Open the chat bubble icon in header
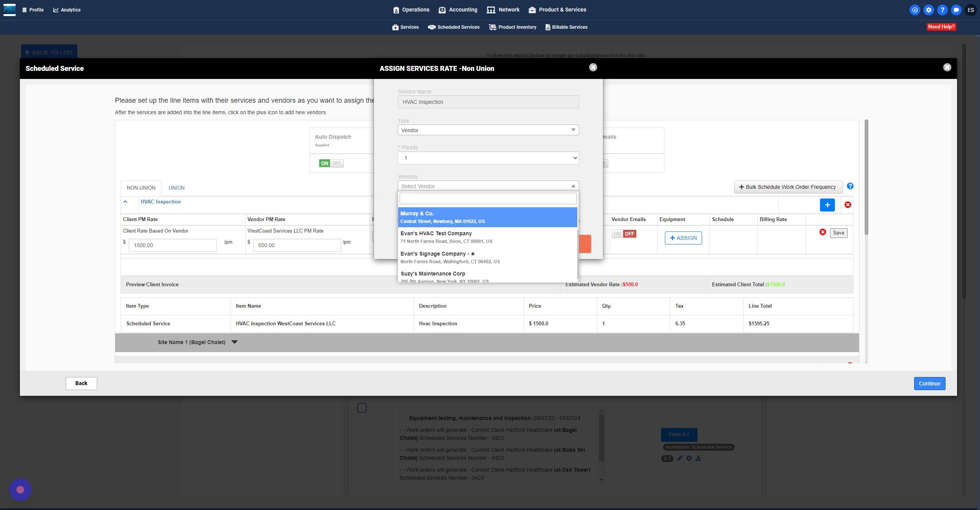The image size is (980, 510). click(x=956, y=10)
